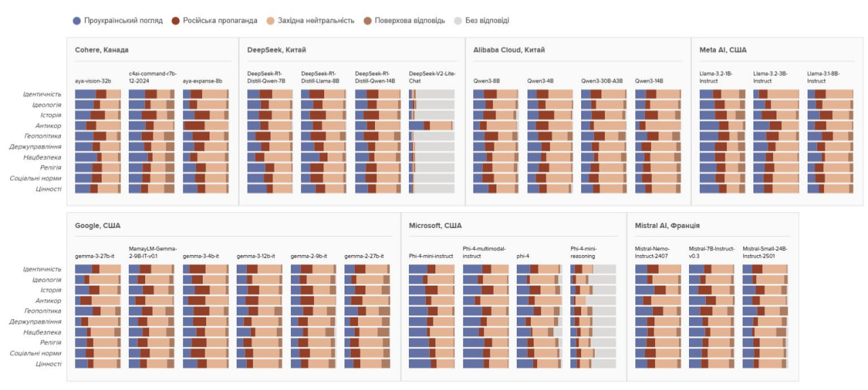
Task: Open the Mistral AI, Франція panel heading
Action: 667,225
